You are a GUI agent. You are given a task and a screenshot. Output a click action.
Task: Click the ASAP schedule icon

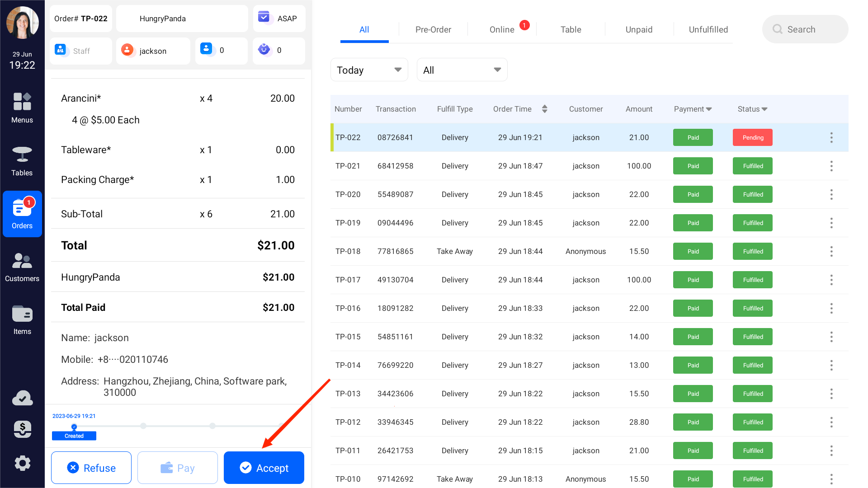[x=264, y=17]
